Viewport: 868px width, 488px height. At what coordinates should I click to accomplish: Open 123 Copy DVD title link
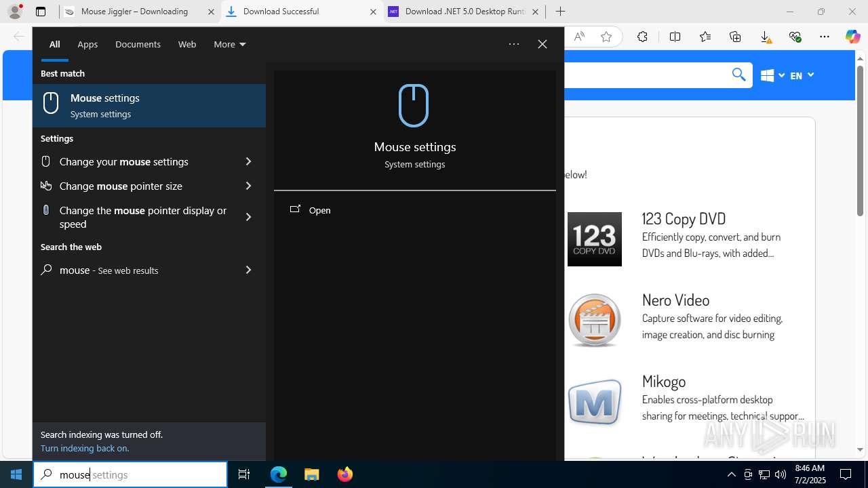pyautogui.click(x=684, y=218)
